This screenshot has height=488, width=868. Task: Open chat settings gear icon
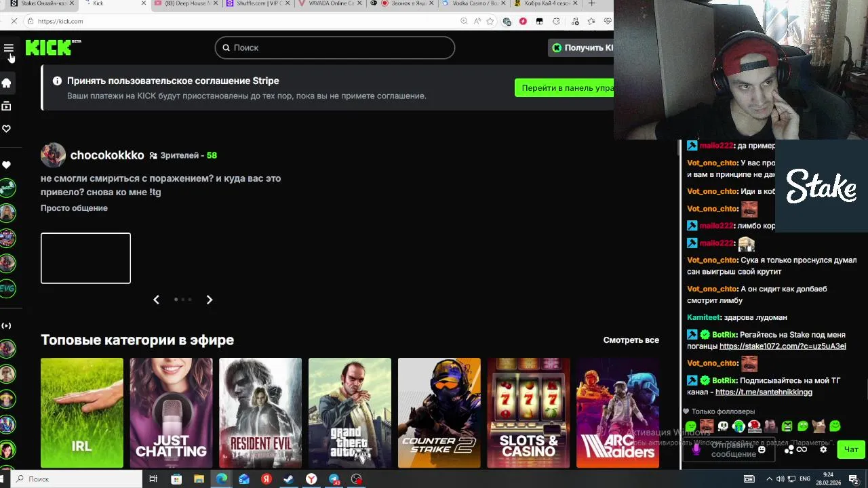coord(823,449)
